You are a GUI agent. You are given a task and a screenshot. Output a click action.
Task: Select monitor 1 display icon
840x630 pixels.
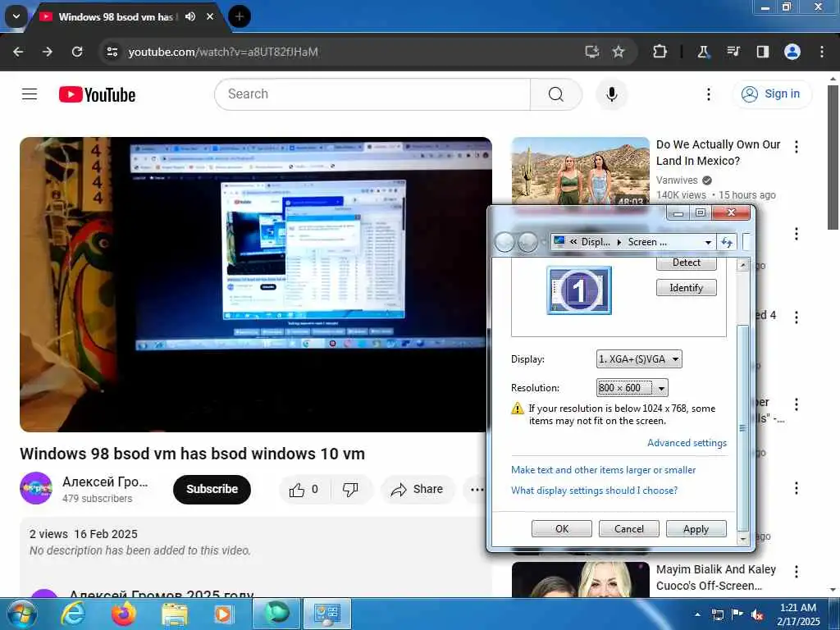pos(579,290)
